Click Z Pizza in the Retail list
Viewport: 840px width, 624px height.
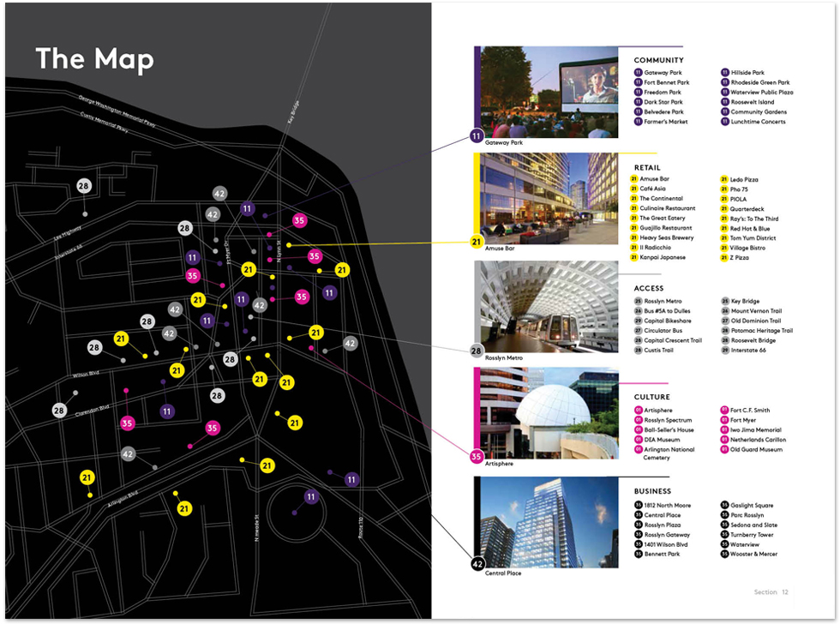740,258
